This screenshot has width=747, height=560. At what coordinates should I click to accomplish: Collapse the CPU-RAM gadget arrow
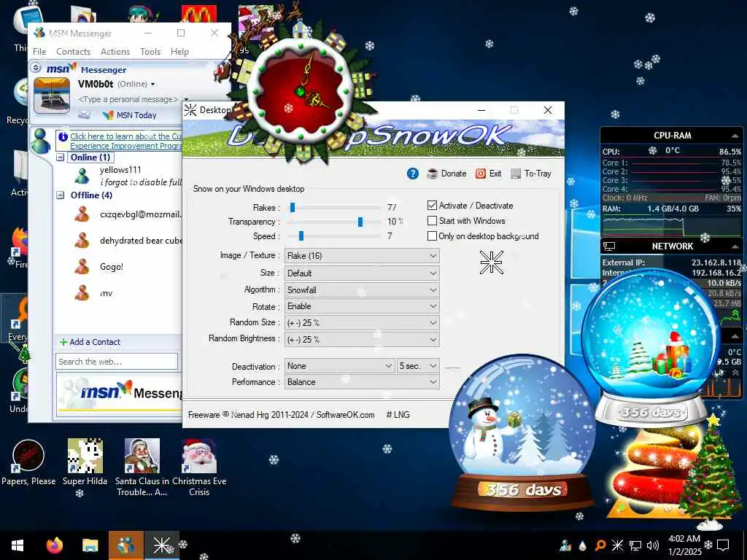735,136
